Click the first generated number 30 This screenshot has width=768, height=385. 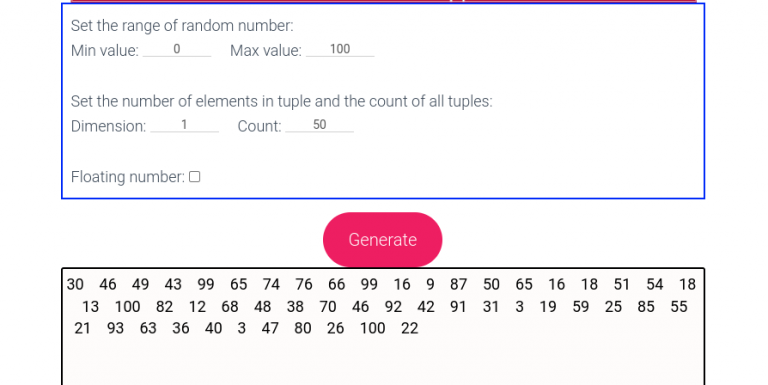(x=75, y=285)
